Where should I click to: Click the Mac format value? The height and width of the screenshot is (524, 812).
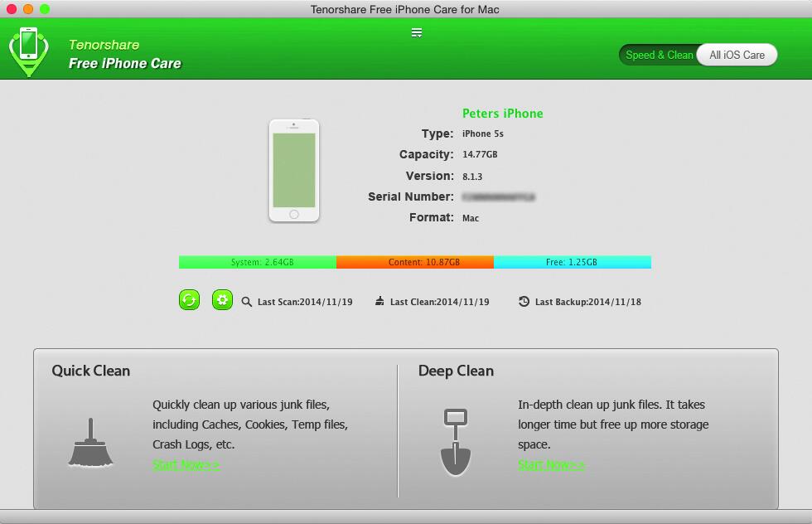(x=471, y=218)
